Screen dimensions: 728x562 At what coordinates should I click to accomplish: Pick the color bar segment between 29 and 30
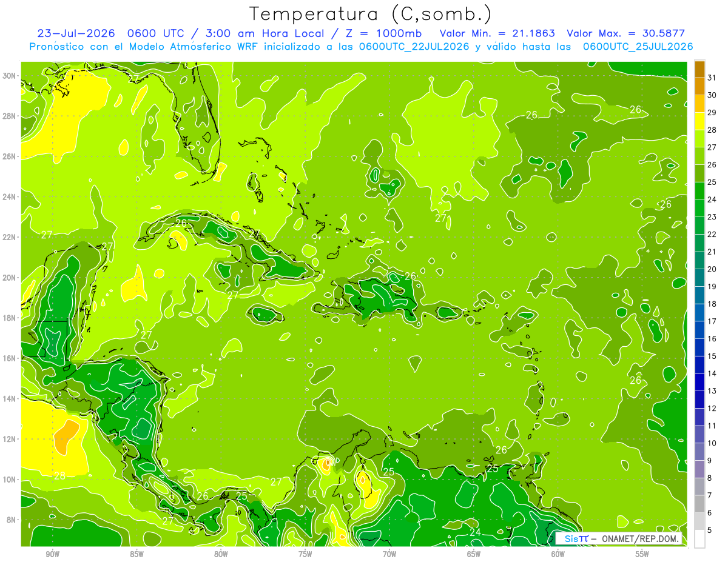tap(699, 104)
